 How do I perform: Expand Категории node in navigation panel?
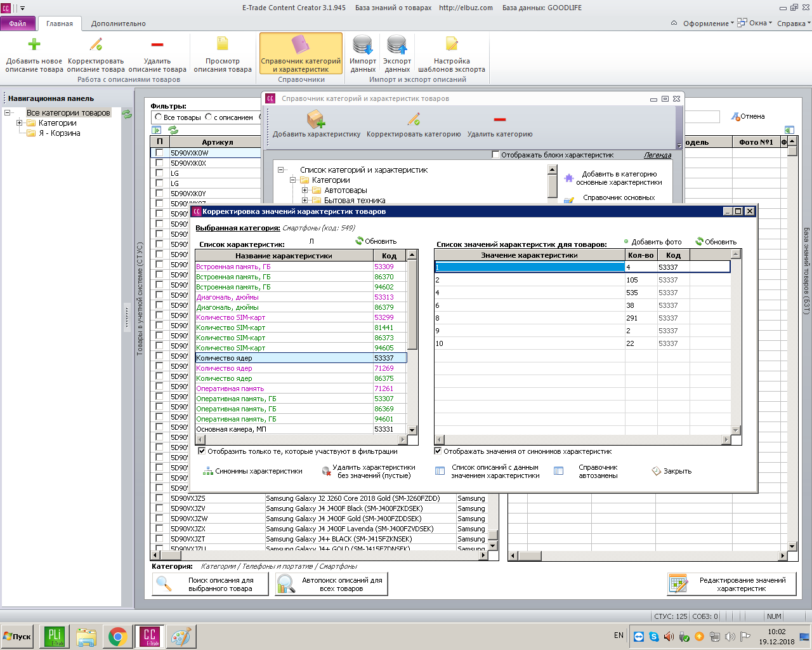[19, 123]
